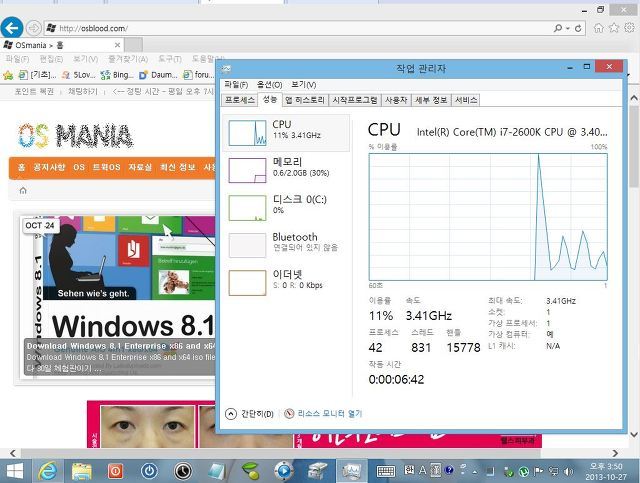Open the 파일(F) menu in Internet Explorer
This screenshot has height=483, width=640.
[x=17, y=59]
